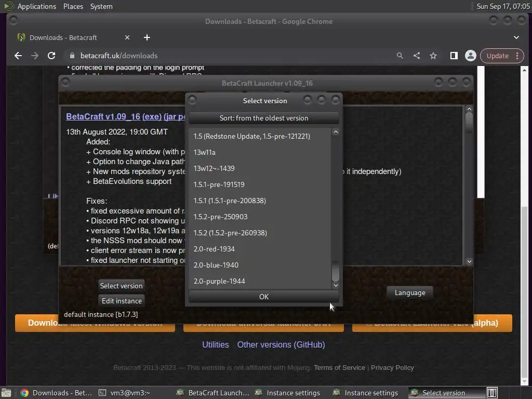Click Select version button in launcher
The height and width of the screenshot is (399, 532).
click(x=121, y=286)
